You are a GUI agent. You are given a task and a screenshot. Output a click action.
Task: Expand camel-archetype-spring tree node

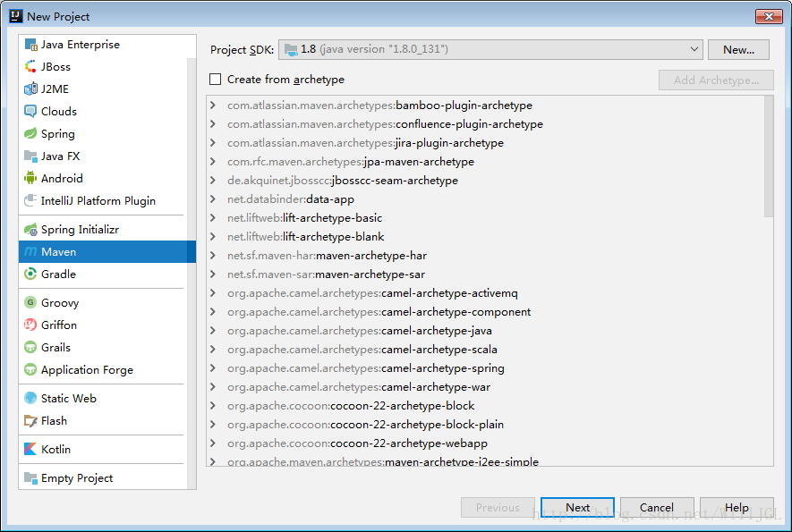pyautogui.click(x=213, y=368)
